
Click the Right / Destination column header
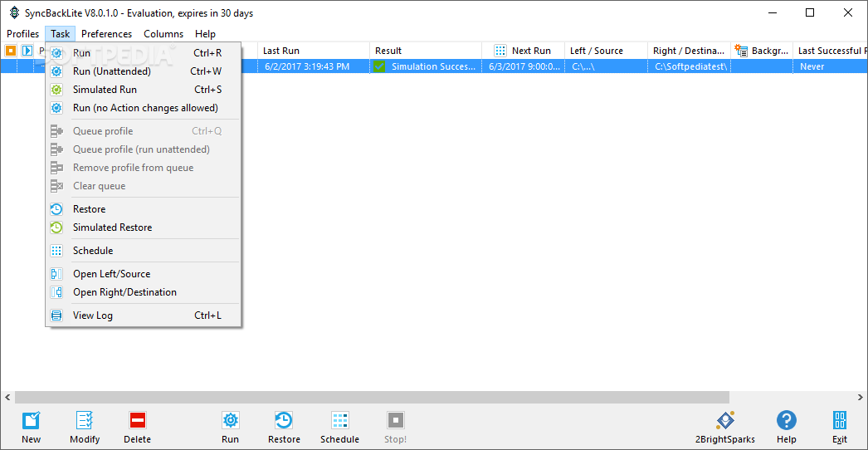pos(690,51)
